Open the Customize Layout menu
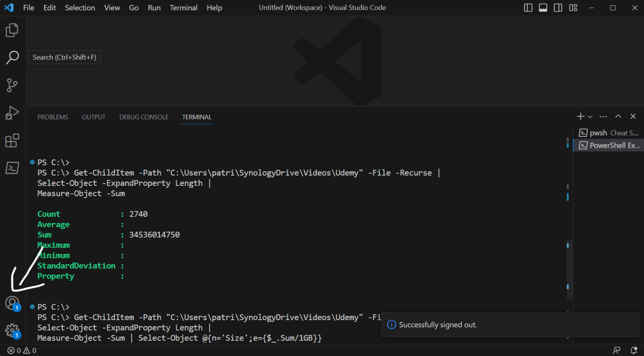 (x=573, y=8)
